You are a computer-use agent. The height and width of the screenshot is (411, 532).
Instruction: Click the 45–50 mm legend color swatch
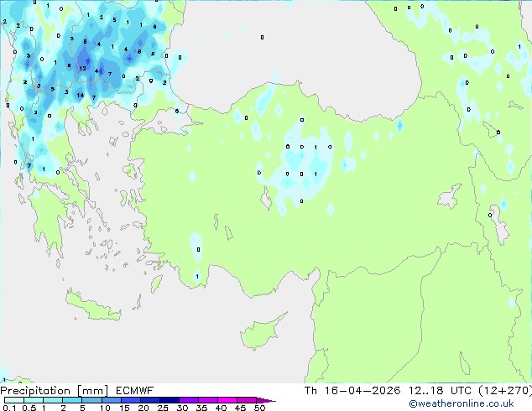pos(247,400)
